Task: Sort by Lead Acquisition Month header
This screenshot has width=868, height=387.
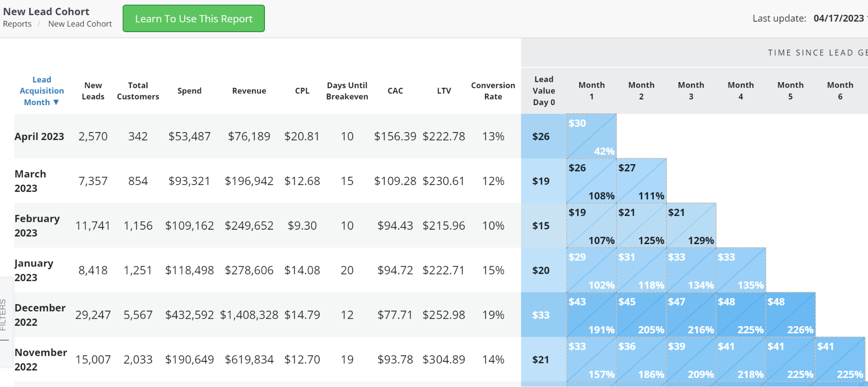Action: [42, 91]
